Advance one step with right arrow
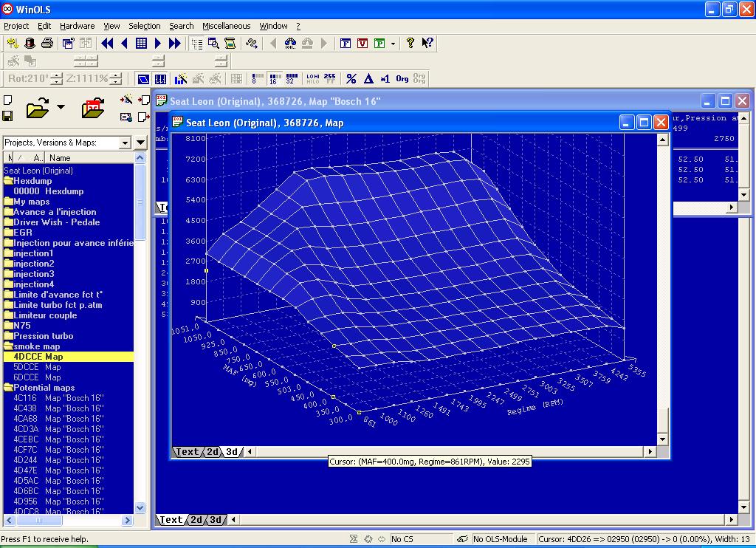The width and height of the screenshot is (756, 548). 158,44
